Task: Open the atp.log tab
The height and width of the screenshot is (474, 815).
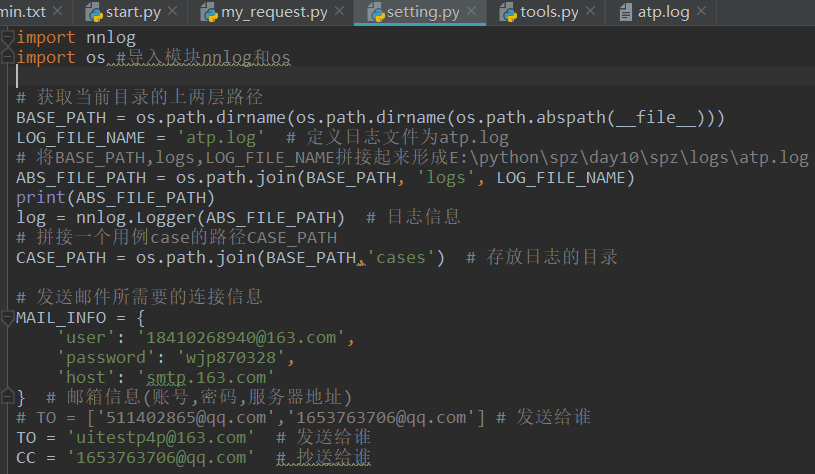Action: (663, 12)
